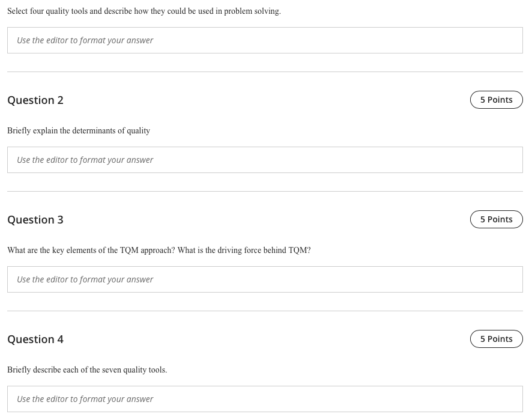Click the 5 Points badge beside Question 3
This screenshot has width=532, height=417.
coord(497,219)
